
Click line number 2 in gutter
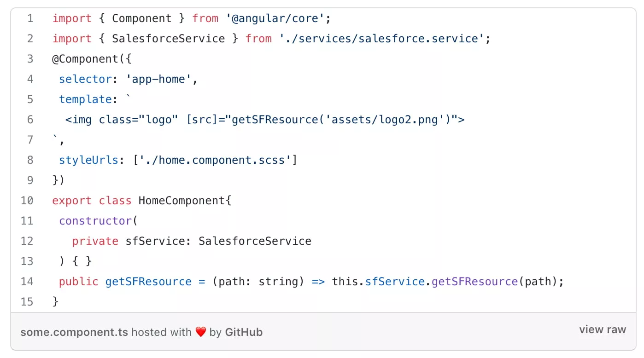[30, 39]
